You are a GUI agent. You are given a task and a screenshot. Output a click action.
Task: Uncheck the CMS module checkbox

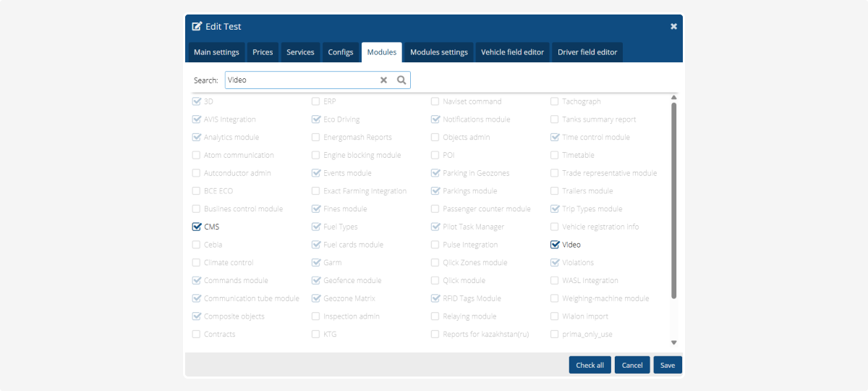(x=197, y=227)
